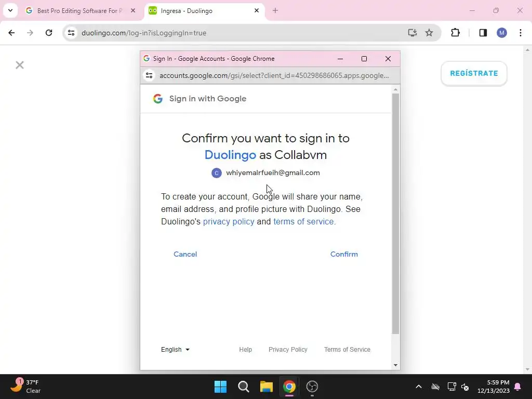The height and width of the screenshot is (399, 532).
Task: Open the weather widget showing 37°F
Action: (25, 387)
